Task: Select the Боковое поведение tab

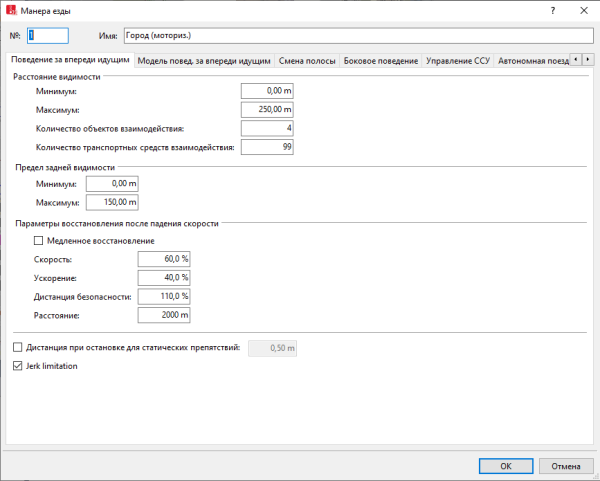Action: [x=380, y=61]
